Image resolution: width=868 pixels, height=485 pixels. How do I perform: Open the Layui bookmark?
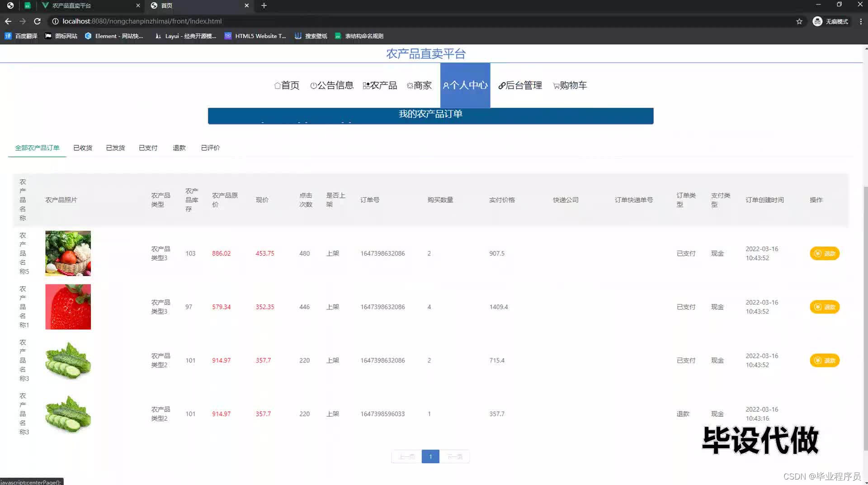click(185, 36)
